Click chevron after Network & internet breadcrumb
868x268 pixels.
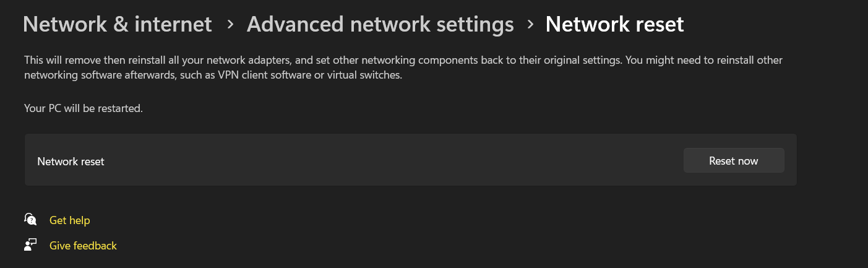230,24
